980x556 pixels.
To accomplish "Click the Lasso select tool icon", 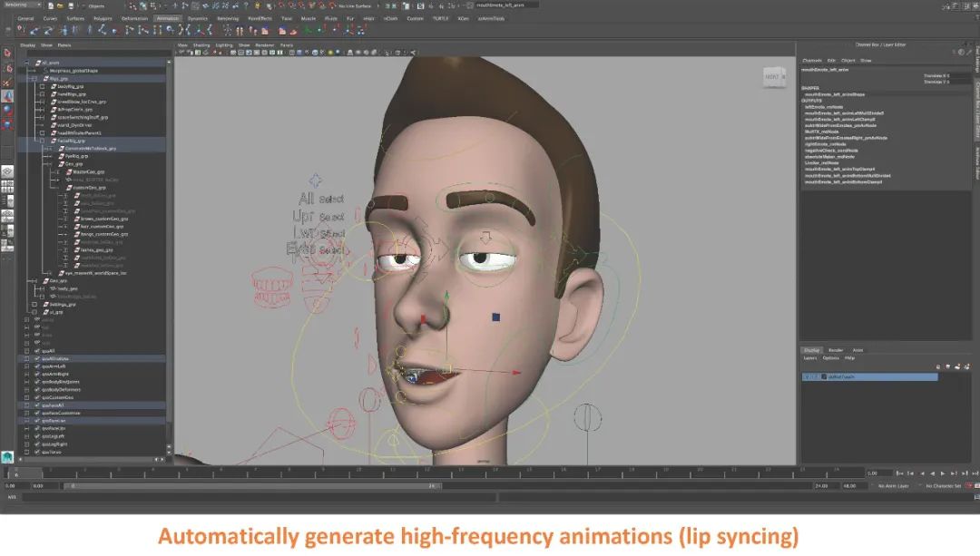I will pos(7,67).
